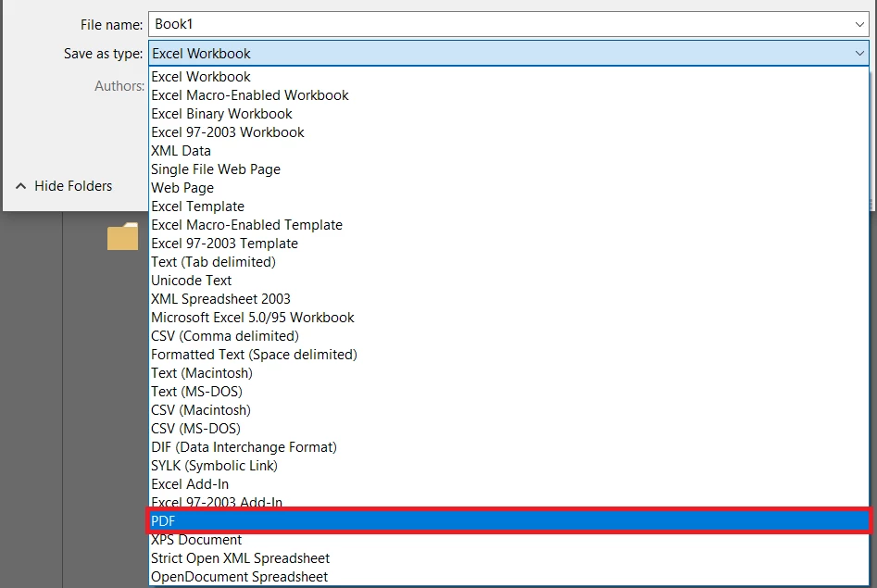Collapse folders with the Hide Folders chevron
Screen dimensions: 877x588
click(20, 186)
